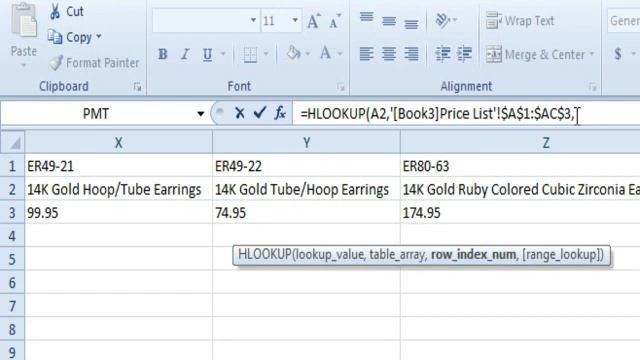Cut the selection with scissors icon

[x=55, y=11]
